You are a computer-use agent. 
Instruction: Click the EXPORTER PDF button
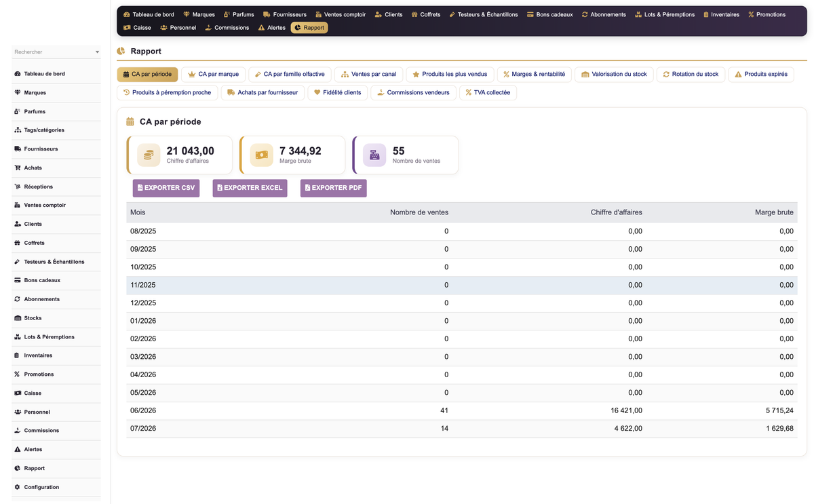(x=333, y=188)
